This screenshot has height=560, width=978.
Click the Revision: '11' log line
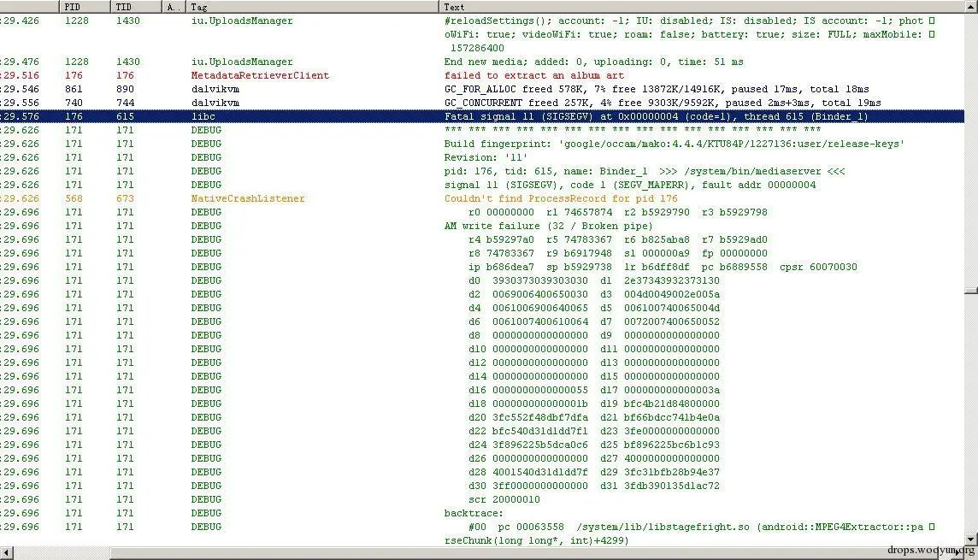click(486, 158)
